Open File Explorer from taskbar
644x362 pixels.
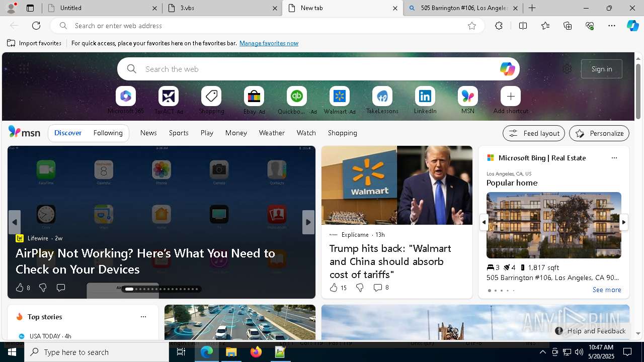[x=231, y=352]
